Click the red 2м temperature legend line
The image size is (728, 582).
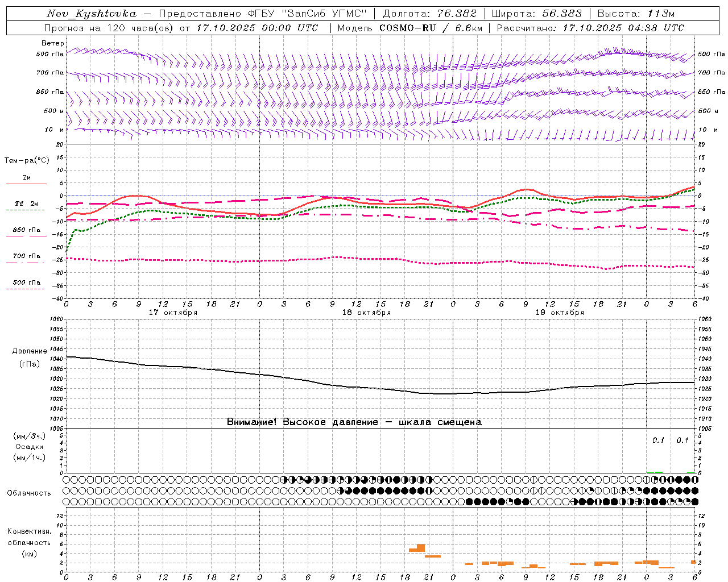point(26,184)
